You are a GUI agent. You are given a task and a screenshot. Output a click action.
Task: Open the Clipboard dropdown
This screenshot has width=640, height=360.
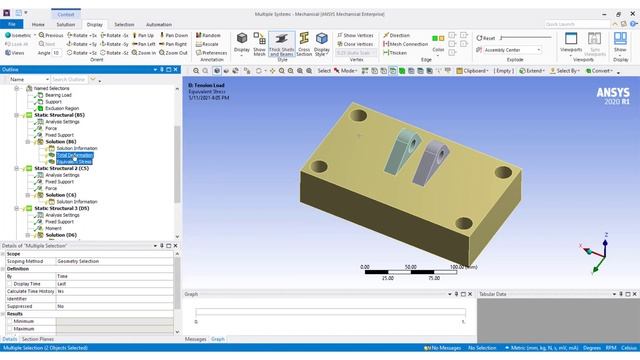473,71
